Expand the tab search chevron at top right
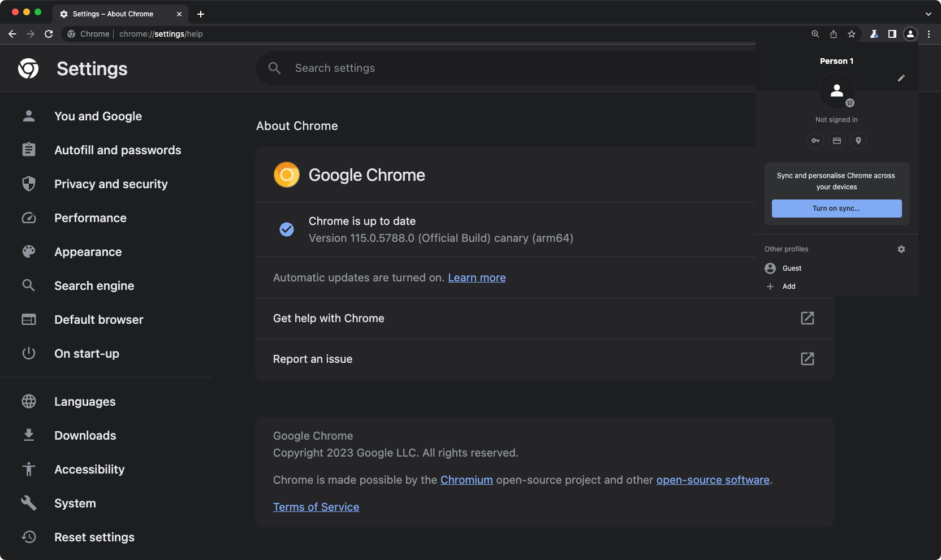The image size is (941, 560). click(928, 14)
